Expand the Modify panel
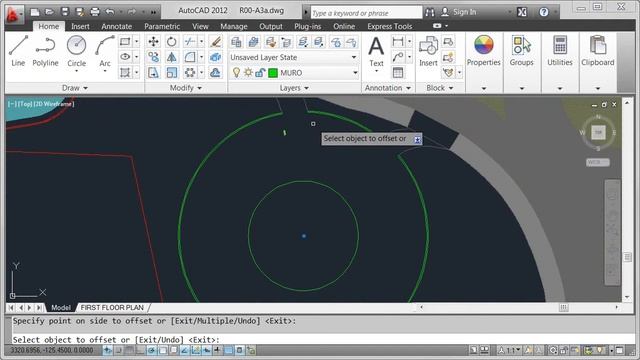The width and height of the screenshot is (640, 360). [185, 88]
